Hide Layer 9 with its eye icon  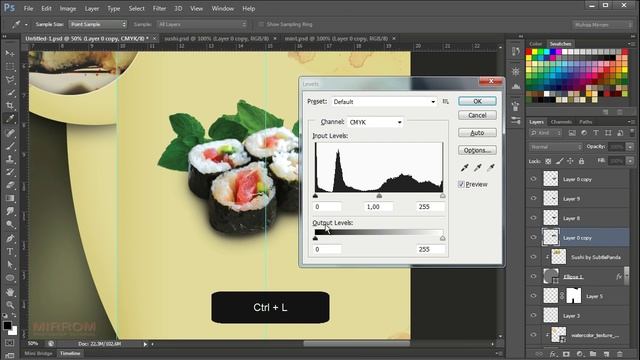click(533, 198)
